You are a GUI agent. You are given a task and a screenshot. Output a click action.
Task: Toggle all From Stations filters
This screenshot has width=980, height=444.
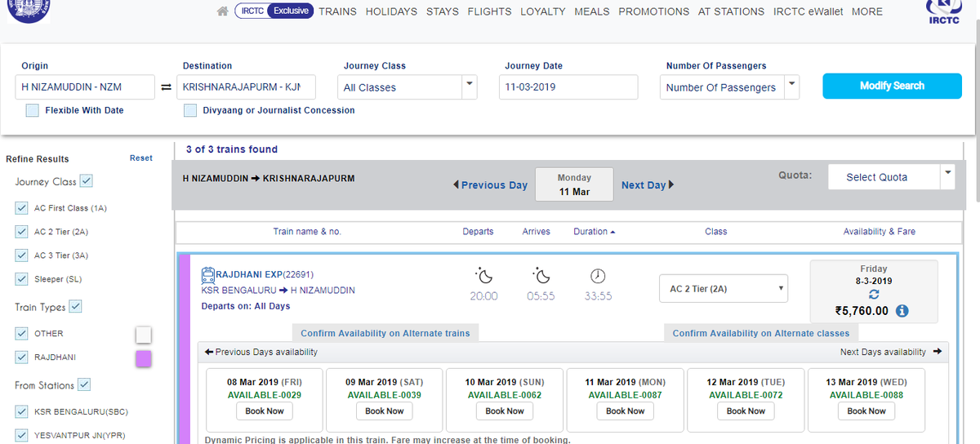coord(84,384)
